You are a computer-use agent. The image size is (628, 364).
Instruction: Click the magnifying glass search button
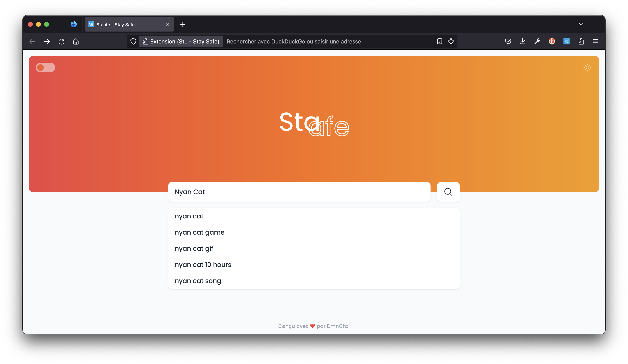(x=448, y=192)
